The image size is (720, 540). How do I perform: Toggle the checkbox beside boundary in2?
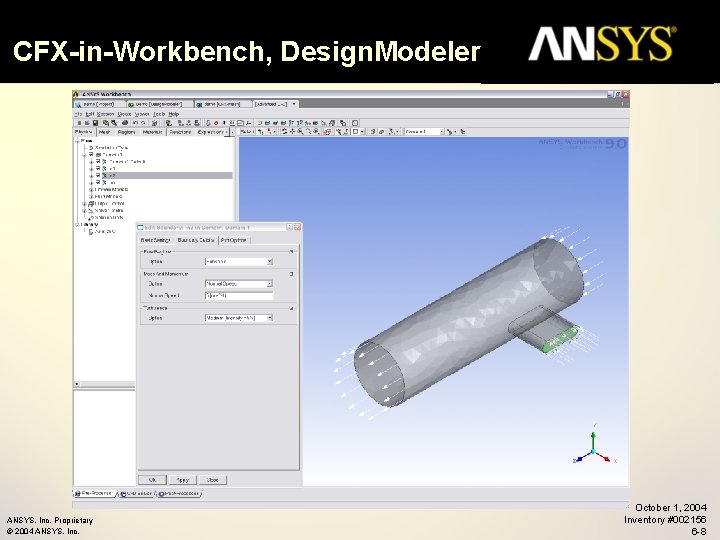coord(98,175)
